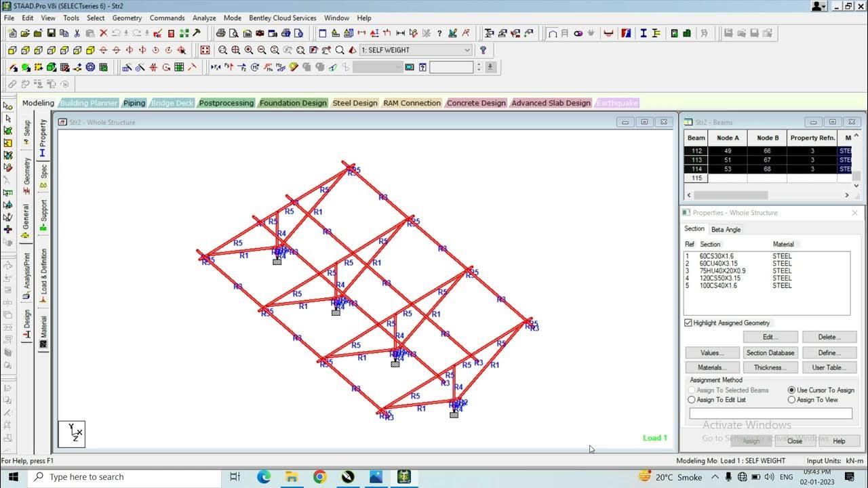This screenshot has height=488, width=868.
Task: Switch to Foundation Design tab
Action: pos(293,103)
